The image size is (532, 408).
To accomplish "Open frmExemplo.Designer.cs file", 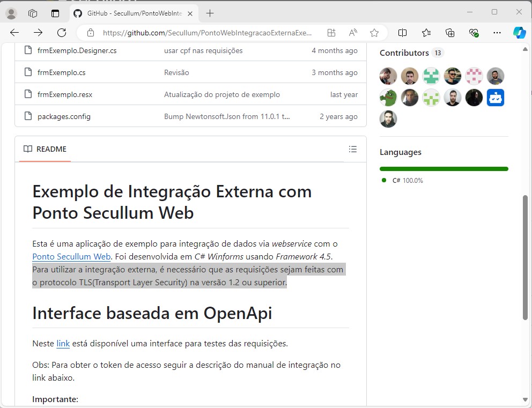I will (x=77, y=50).
